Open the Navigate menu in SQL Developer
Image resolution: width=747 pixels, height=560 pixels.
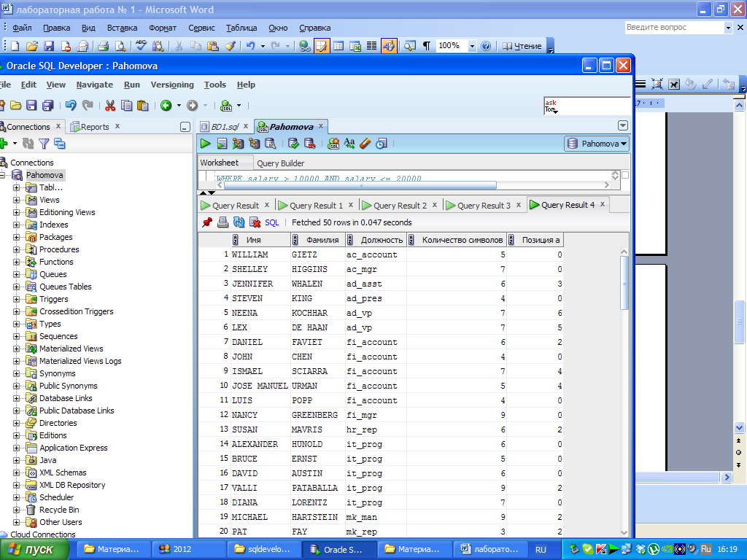pyautogui.click(x=94, y=85)
